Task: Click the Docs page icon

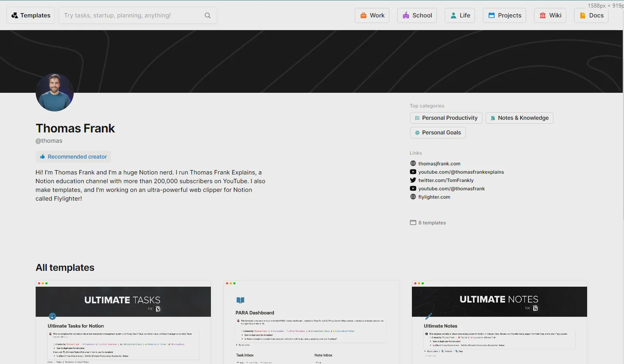Action: tap(583, 15)
